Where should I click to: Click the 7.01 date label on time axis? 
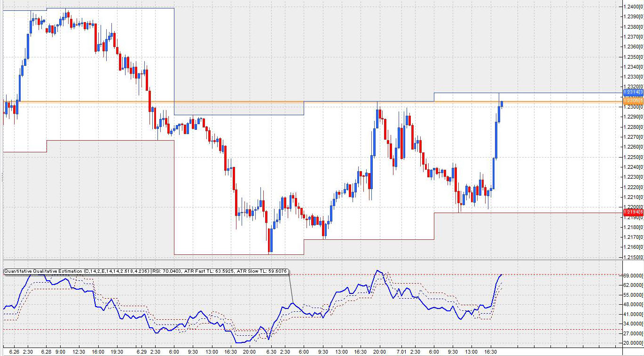pyautogui.click(x=401, y=352)
